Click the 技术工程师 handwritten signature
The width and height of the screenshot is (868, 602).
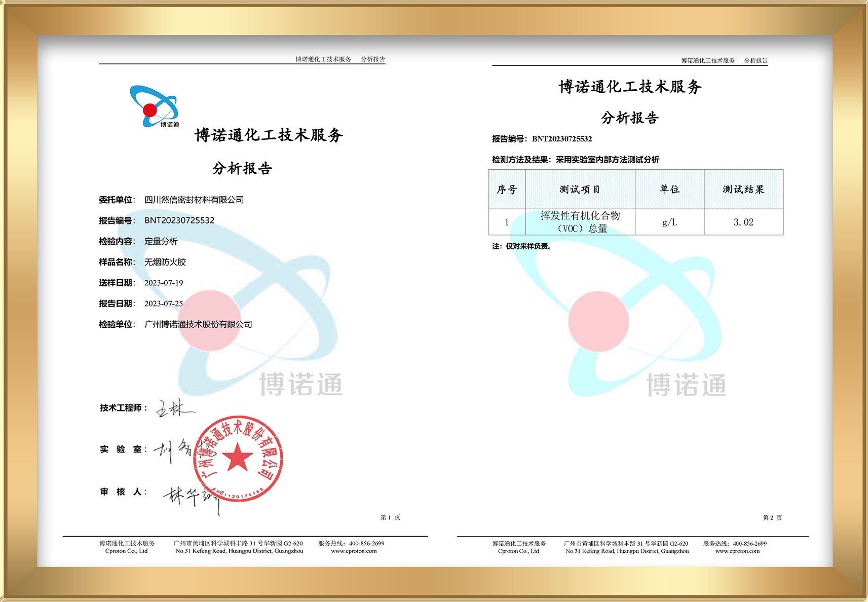[x=175, y=408]
